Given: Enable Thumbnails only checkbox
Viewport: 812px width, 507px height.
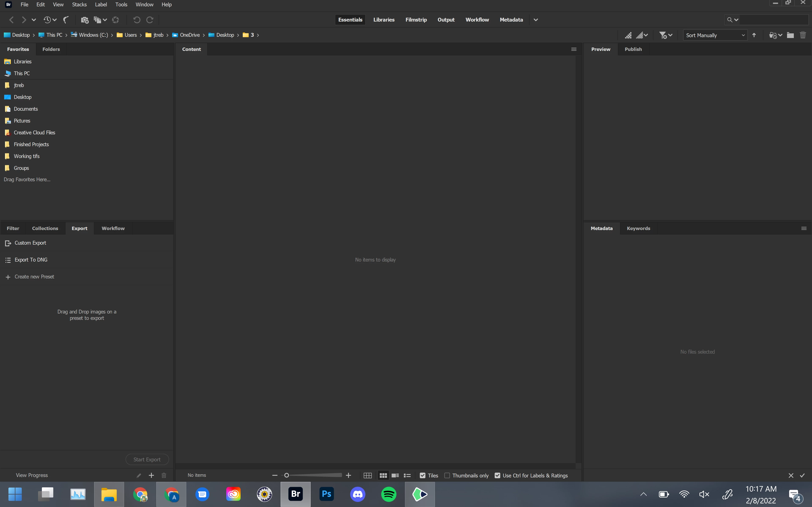Looking at the screenshot, I should (447, 476).
